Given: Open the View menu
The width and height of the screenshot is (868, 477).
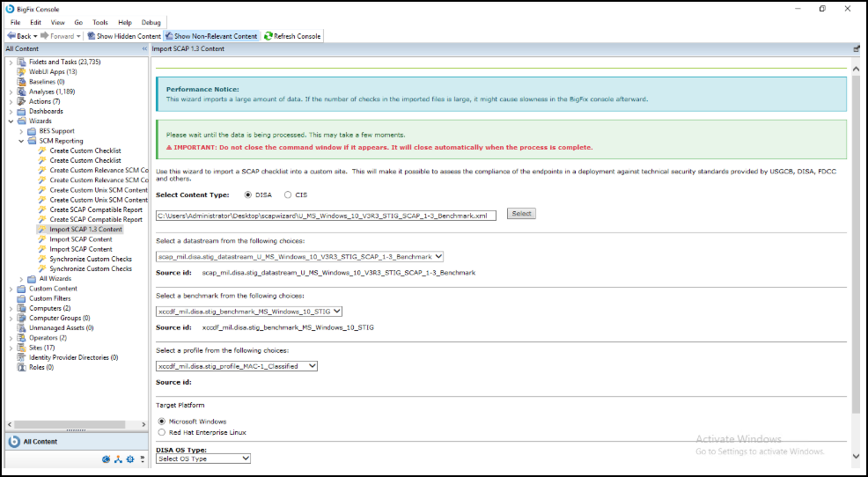Looking at the screenshot, I should click(x=57, y=23).
